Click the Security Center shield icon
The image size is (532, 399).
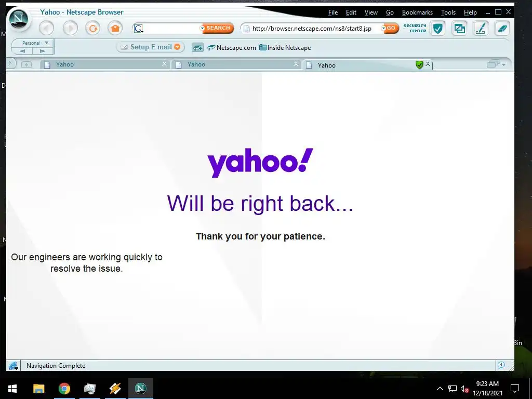(437, 29)
